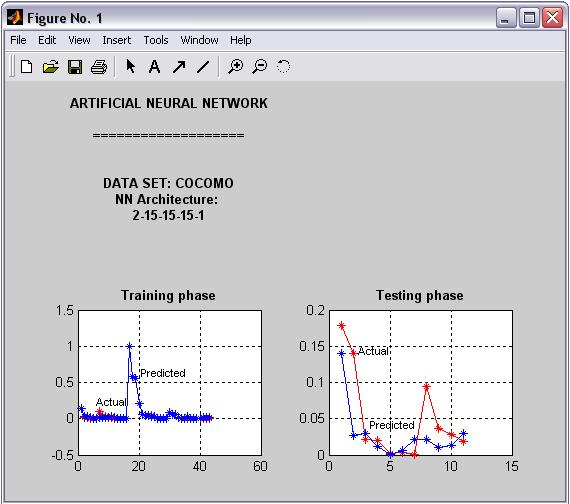Click the 'ARTIFICIAL NEURAL NETWORK' heading text
Screen dimensions: 570x504
point(169,103)
